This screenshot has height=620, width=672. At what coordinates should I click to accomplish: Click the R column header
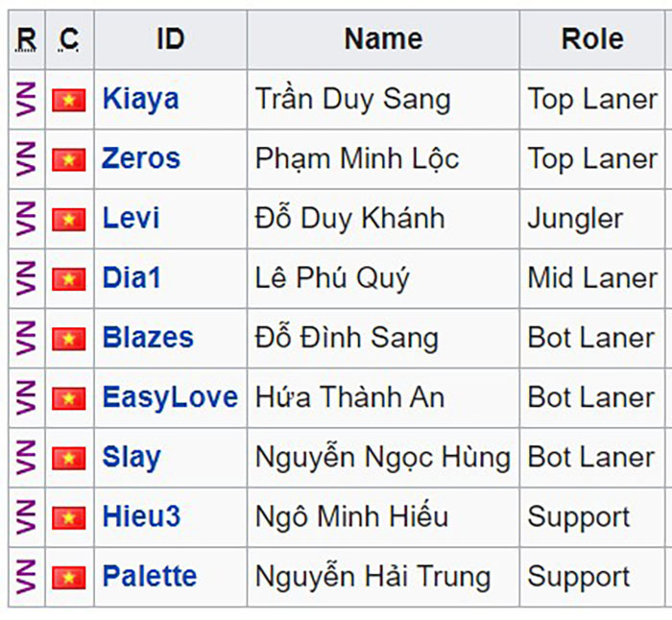(x=26, y=39)
